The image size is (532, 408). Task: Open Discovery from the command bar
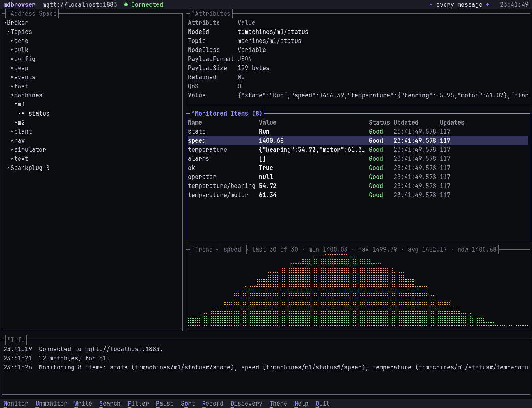coord(246,404)
